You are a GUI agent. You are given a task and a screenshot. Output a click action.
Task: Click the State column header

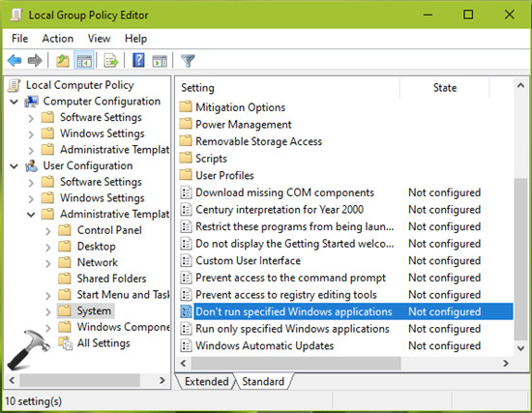pos(445,88)
